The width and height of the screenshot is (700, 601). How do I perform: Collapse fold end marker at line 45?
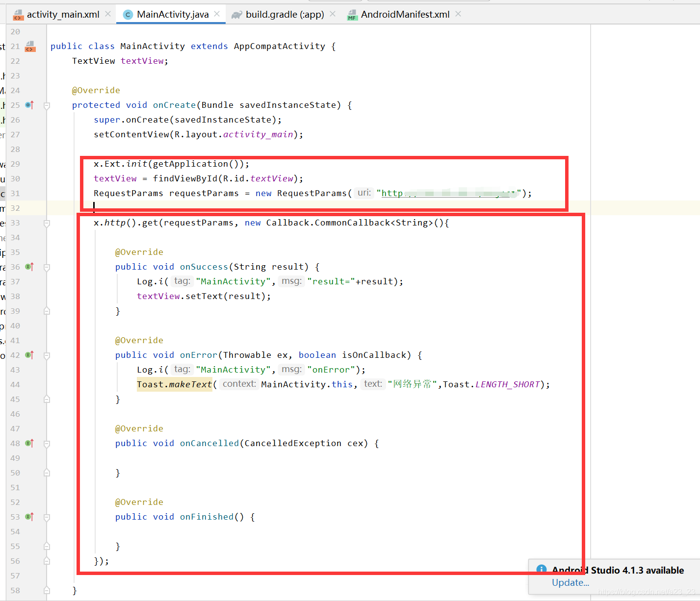(x=47, y=399)
